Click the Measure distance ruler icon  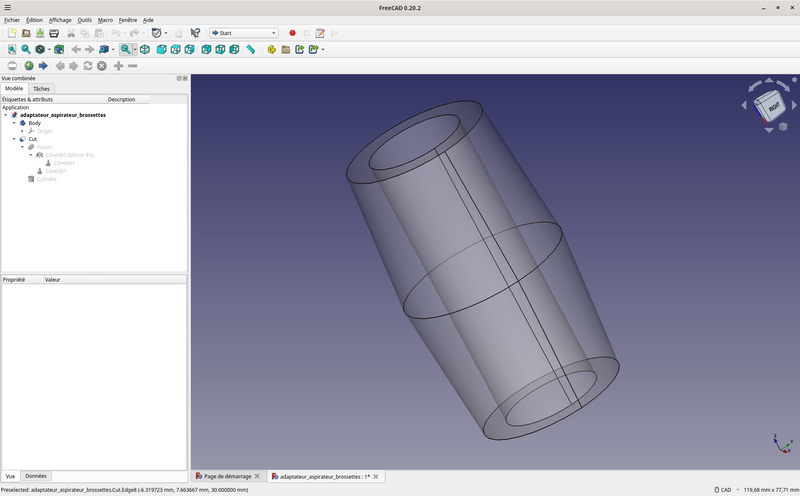tap(250, 49)
